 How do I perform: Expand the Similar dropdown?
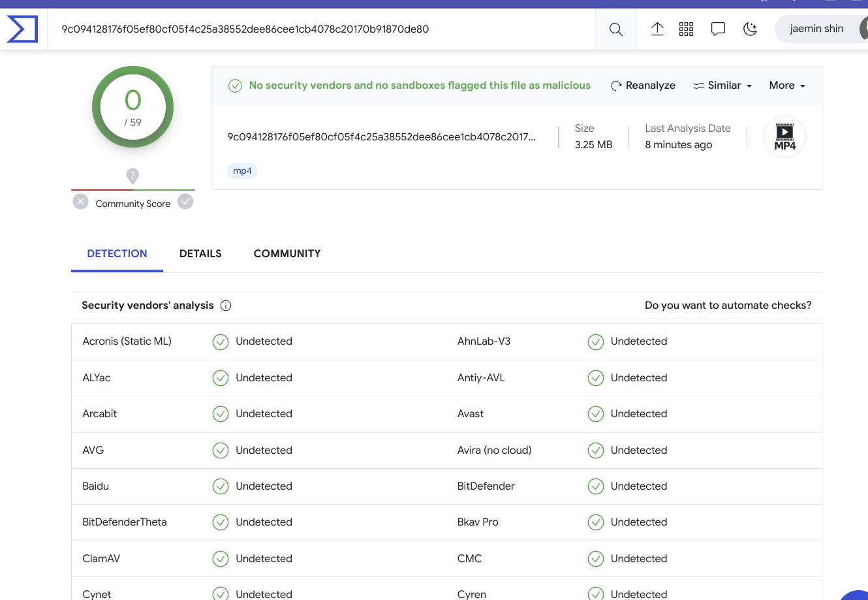[722, 86]
